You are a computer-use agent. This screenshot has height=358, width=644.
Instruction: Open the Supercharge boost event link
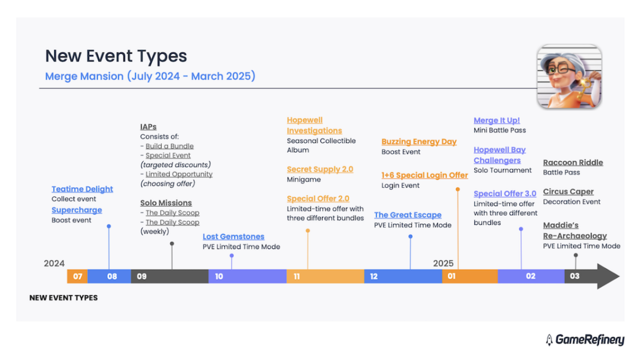(x=77, y=210)
